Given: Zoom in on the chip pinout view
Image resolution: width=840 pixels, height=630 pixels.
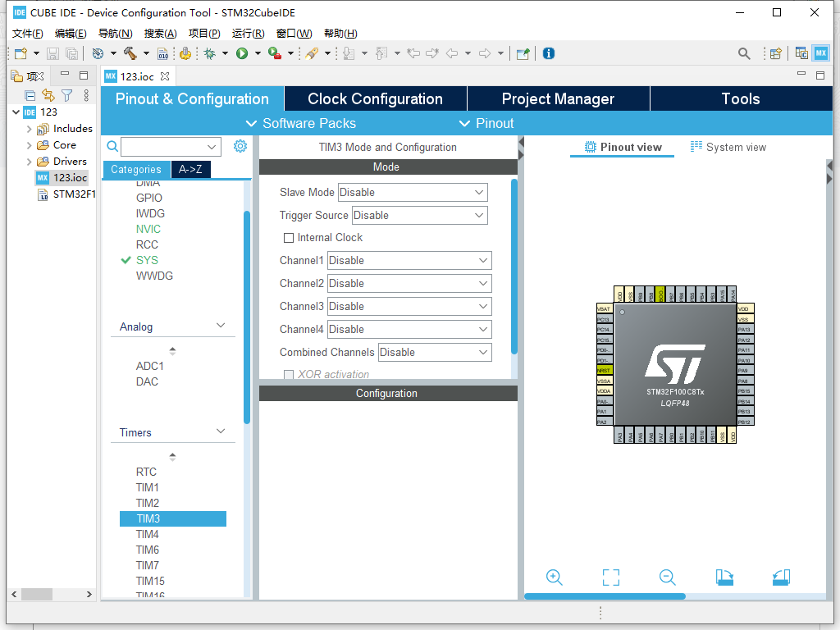Looking at the screenshot, I should (x=554, y=577).
